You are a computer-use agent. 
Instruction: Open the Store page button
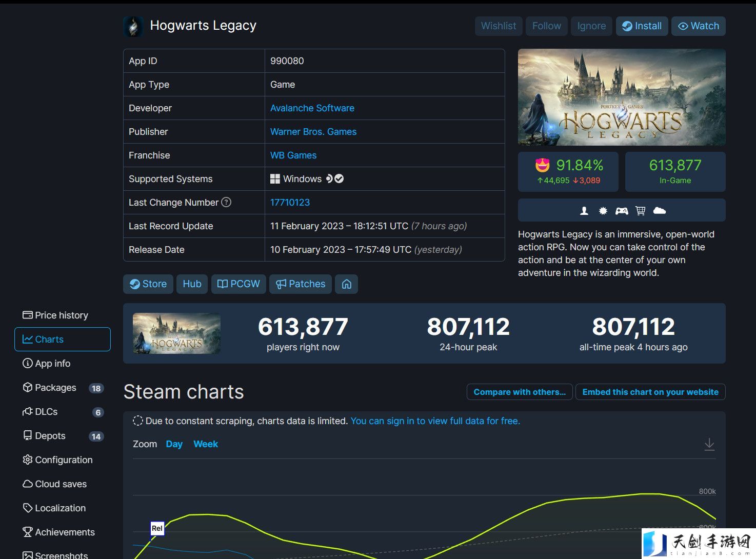click(x=148, y=284)
